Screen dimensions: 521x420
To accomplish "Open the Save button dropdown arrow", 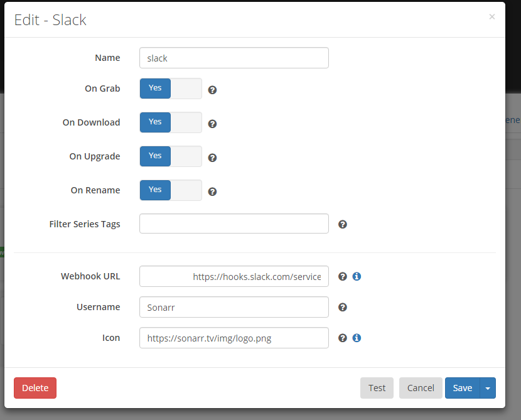I will tap(486, 388).
